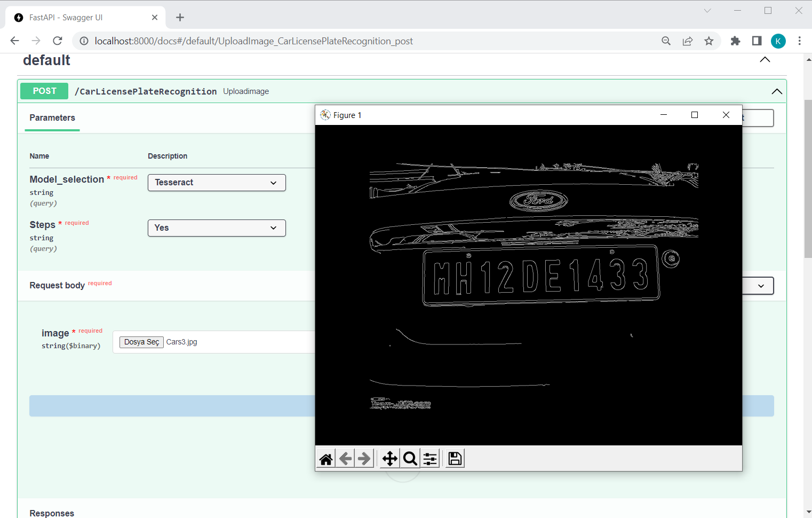This screenshot has height=518, width=812.
Task: Click the page reload icon
Action: point(58,41)
